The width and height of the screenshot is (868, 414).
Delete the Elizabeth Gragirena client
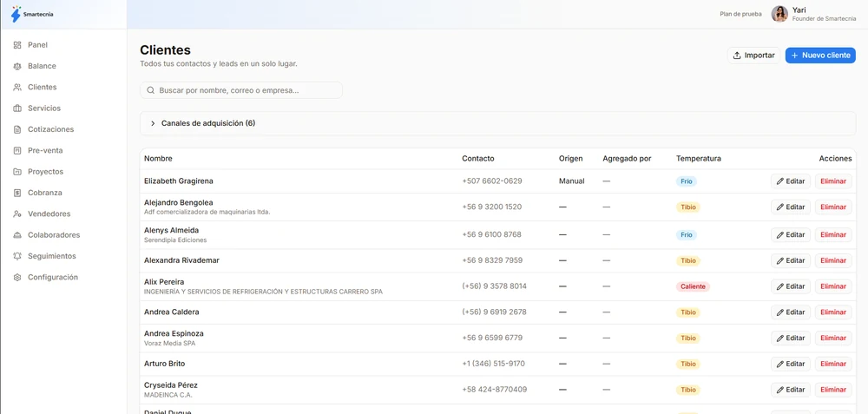[x=833, y=181]
